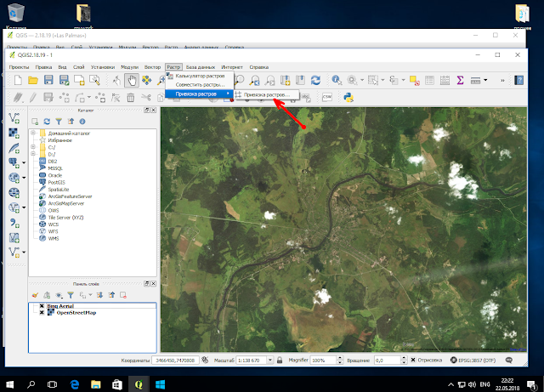Screen dimensions: 544x392
Task: Open the Statistical Summary sigma icon
Action: (x=460, y=80)
